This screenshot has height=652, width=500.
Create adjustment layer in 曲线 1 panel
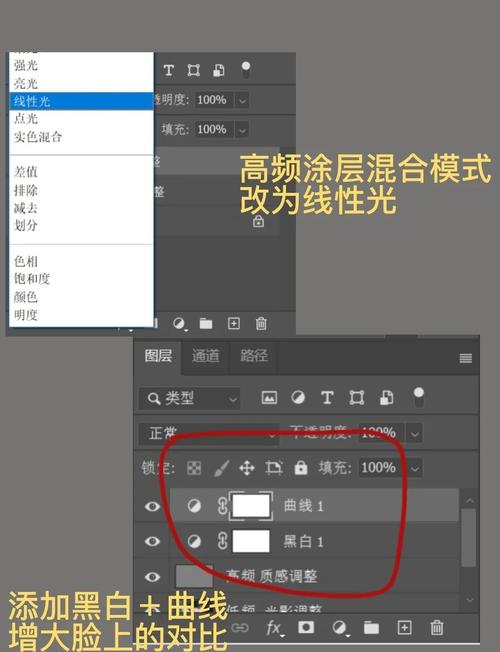point(340,627)
